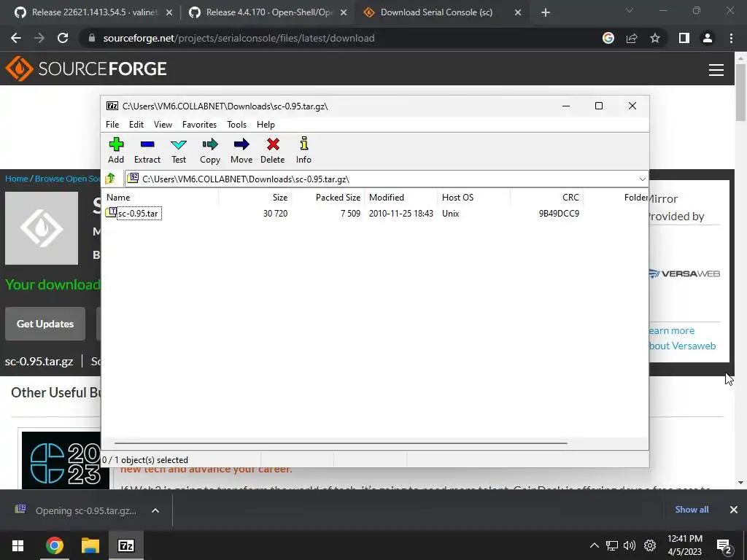Viewport: 747px width, 560px height.
Task: Share this page via share icon
Action: [x=632, y=38]
